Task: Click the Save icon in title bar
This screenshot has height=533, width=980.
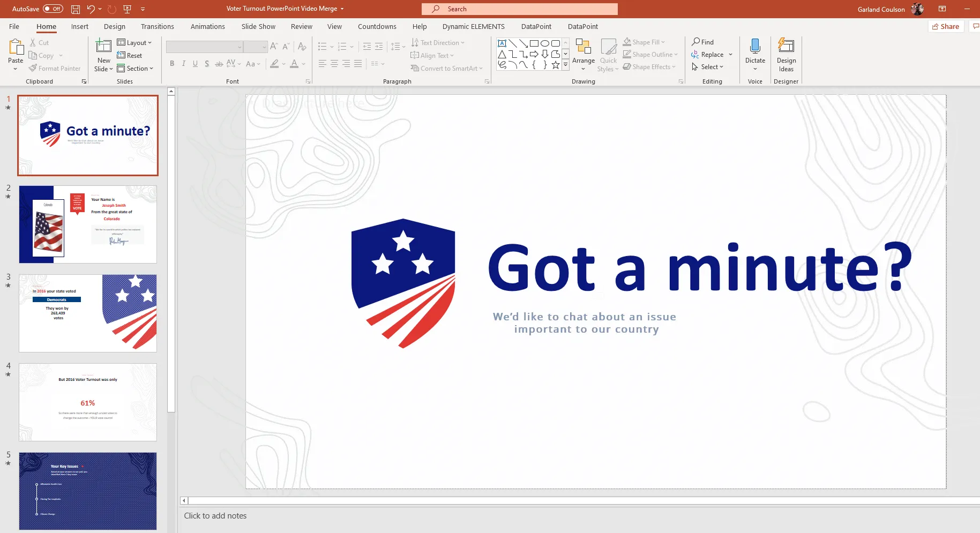Action: [76, 9]
